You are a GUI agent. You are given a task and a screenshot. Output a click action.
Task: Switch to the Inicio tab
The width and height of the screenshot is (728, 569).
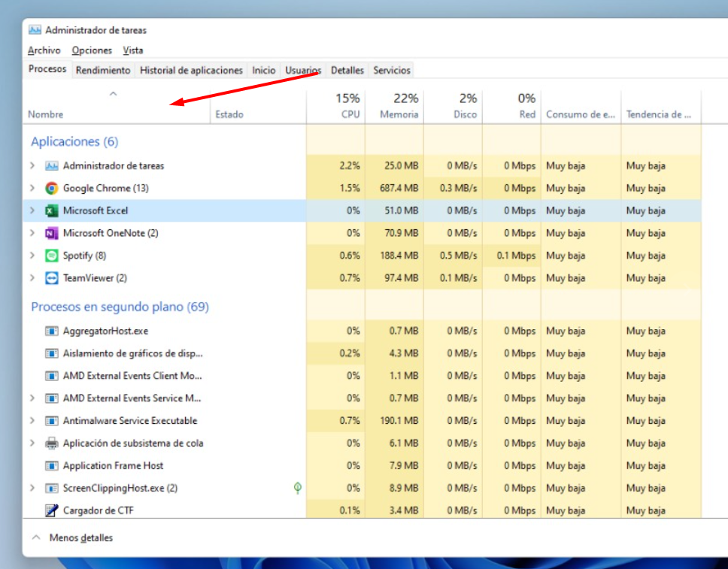coord(264,70)
